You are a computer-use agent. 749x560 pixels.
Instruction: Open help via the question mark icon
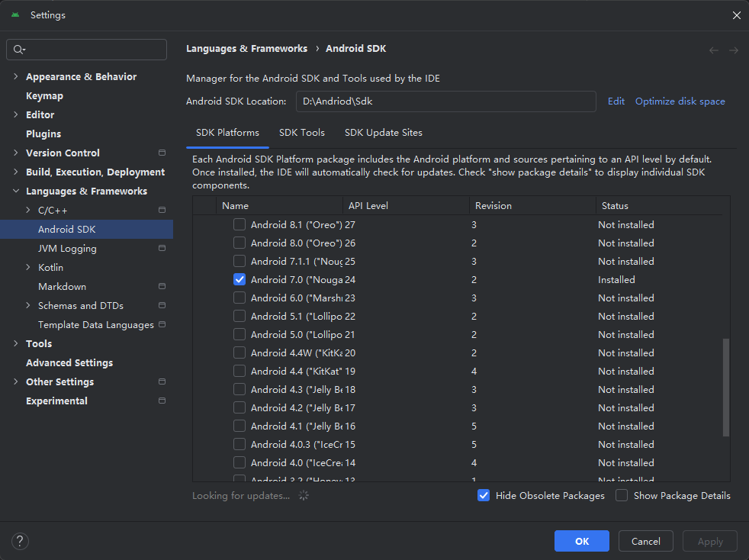click(x=20, y=542)
